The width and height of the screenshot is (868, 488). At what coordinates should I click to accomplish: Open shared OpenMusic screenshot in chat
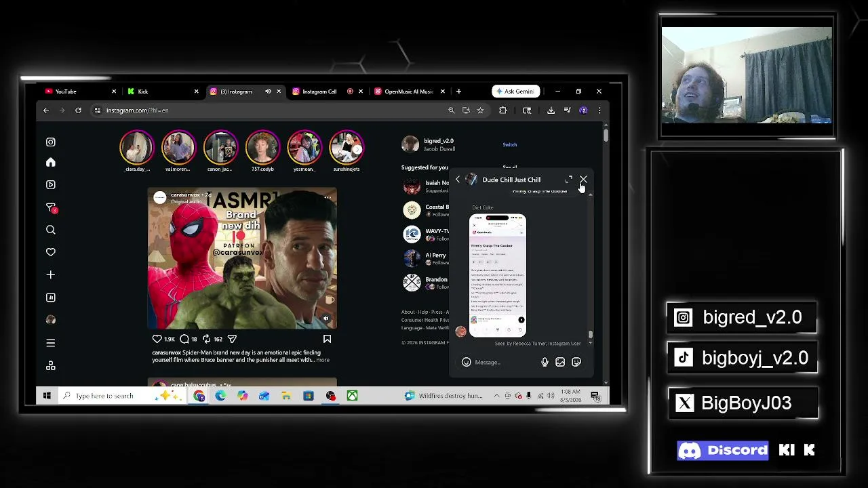[498, 275]
